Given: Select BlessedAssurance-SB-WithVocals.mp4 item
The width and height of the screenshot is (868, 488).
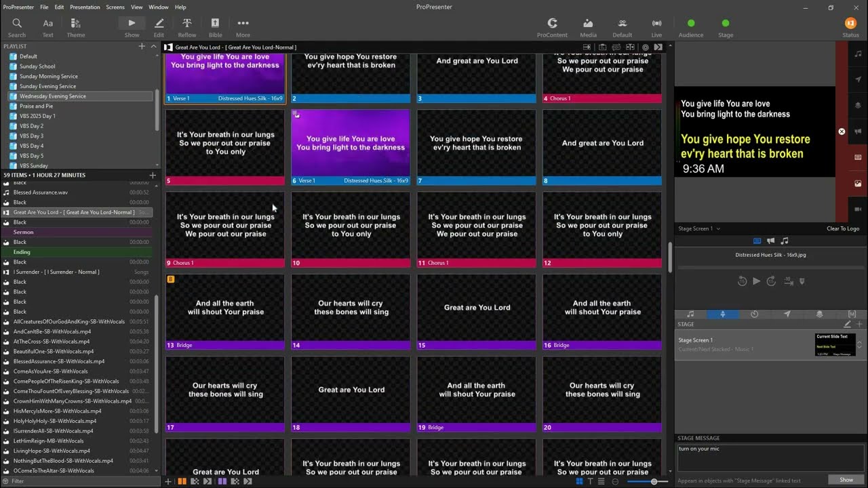Looking at the screenshot, I should [77, 361].
